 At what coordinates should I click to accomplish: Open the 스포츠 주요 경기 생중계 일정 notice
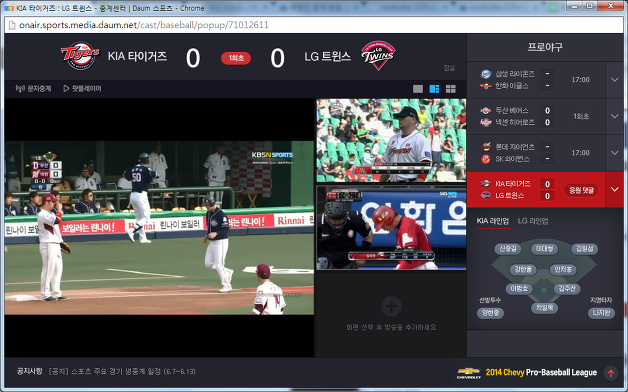pos(122,372)
